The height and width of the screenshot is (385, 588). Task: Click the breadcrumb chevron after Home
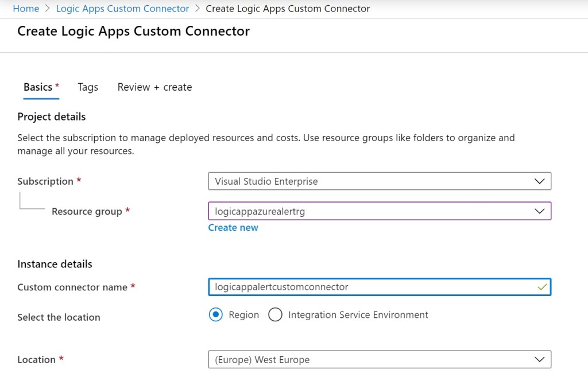tap(46, 9)
